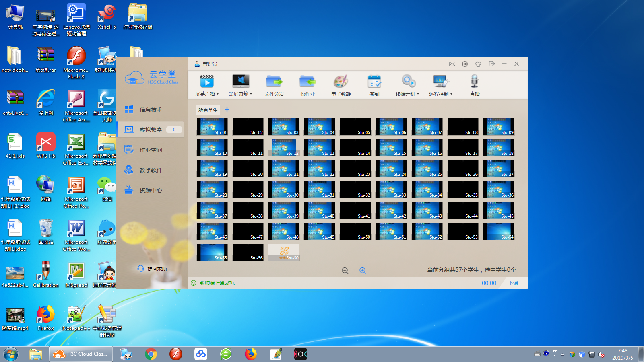Open 资源中心 in the sidebar
The width and height of the screenshot is (644, 362).
[151, 190]
